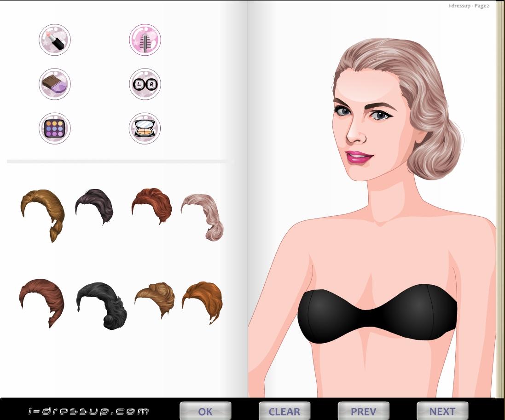Advance with the NEXT button
This screenshot has width=505, height=420.
pos(442,411)
